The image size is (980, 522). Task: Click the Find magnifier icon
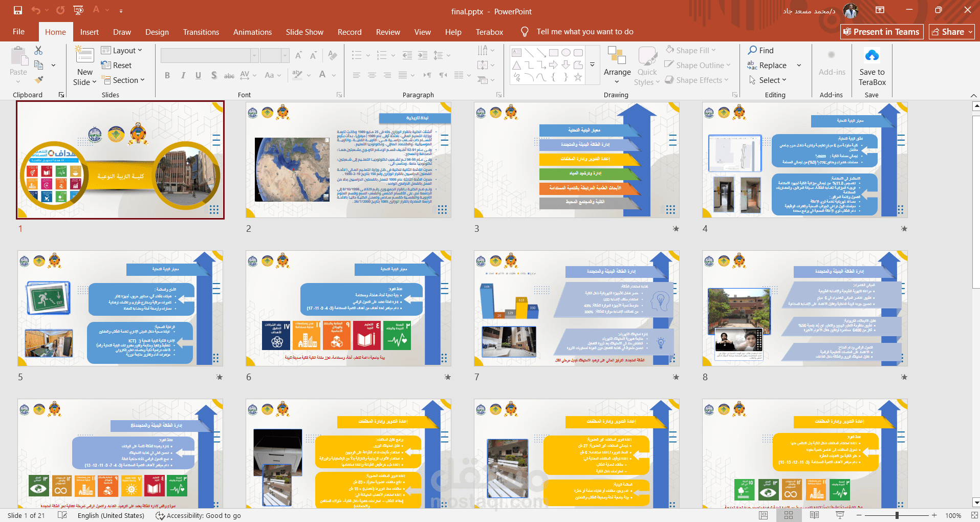pyautogui.click(x=752, y=50)
